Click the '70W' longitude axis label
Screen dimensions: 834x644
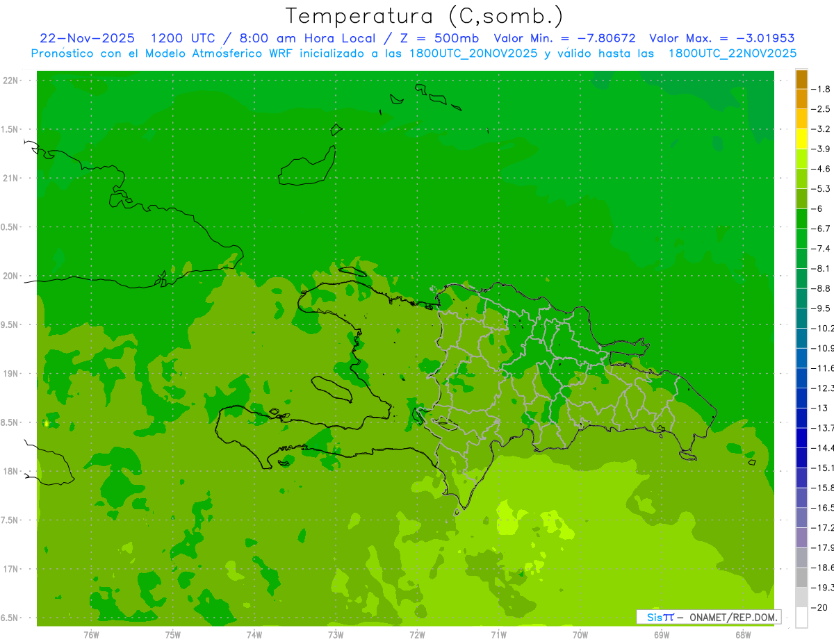(580, 635)
